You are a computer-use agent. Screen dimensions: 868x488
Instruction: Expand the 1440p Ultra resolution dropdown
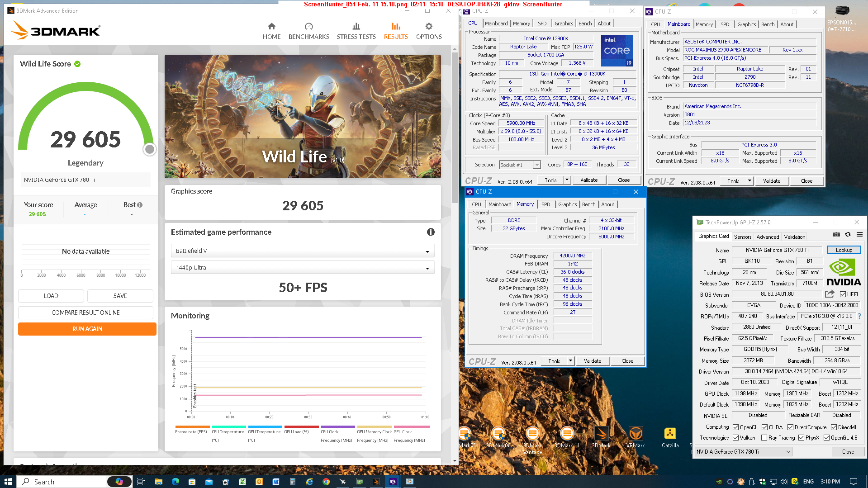click(302, 268)
